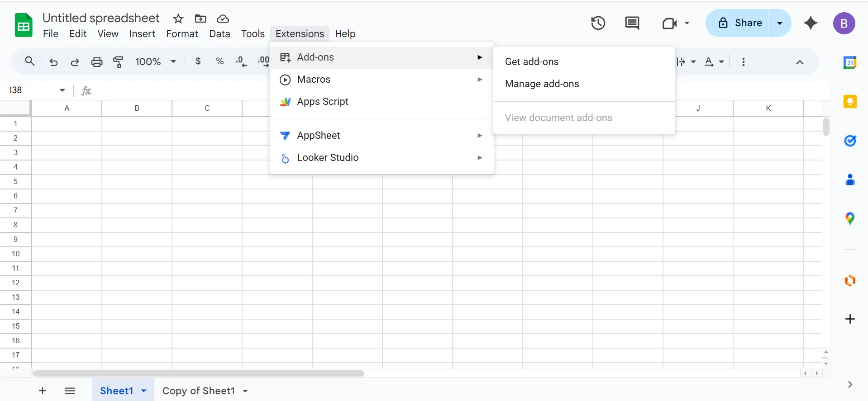Collapse the toolbar with up chevron
868x401 pixels.
point(800,62)
